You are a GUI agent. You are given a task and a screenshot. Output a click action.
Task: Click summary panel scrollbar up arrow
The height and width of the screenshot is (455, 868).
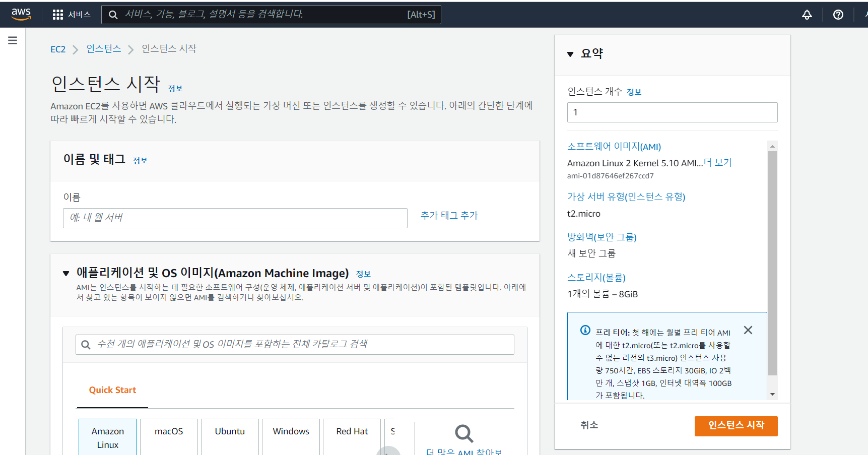click(772, 146)
